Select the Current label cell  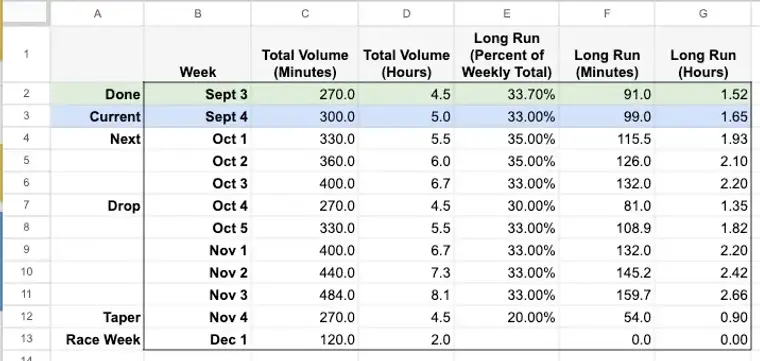point(97,116)
